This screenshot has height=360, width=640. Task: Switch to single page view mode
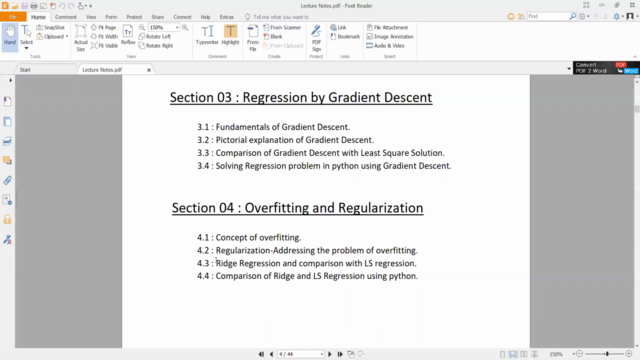502,354
